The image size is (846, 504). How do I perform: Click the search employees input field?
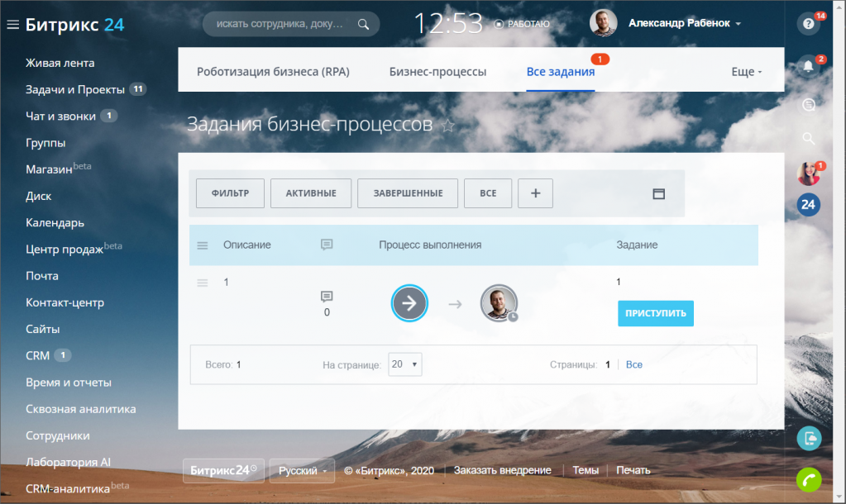pos(281,24)
